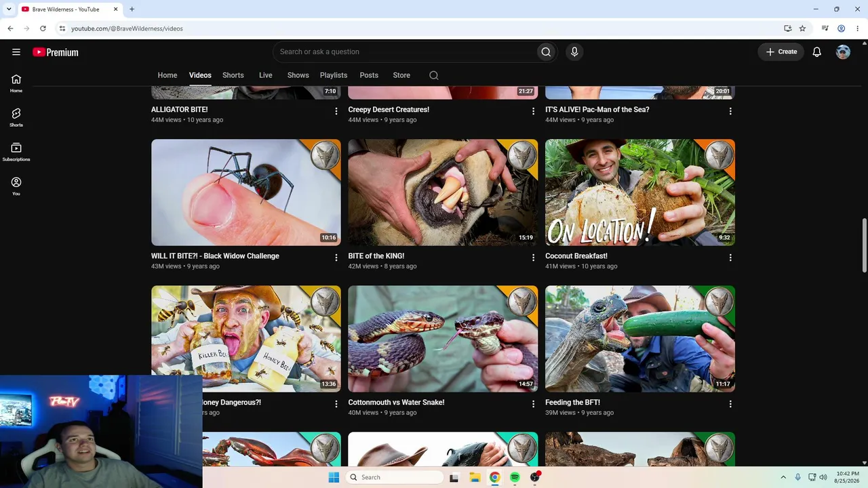Screen dimensions: 868x488
Task: Play the two snakes thumbnail video
Action: [443, 339]
